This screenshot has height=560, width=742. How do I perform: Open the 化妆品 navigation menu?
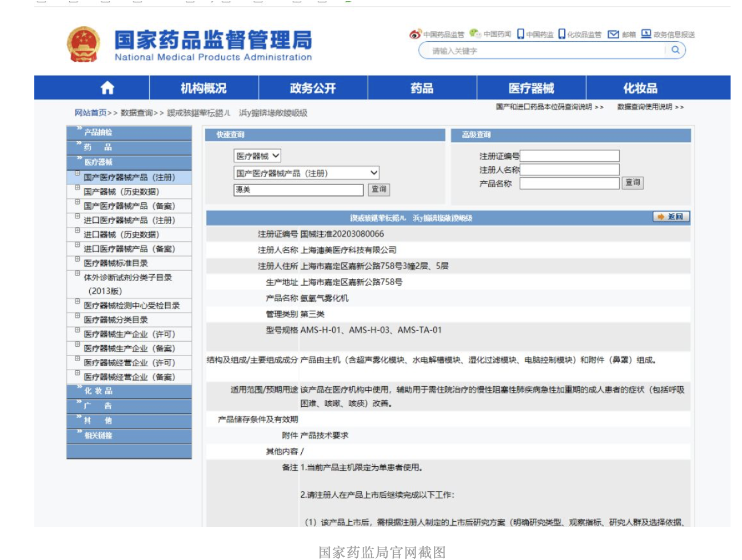pos(640,88)
